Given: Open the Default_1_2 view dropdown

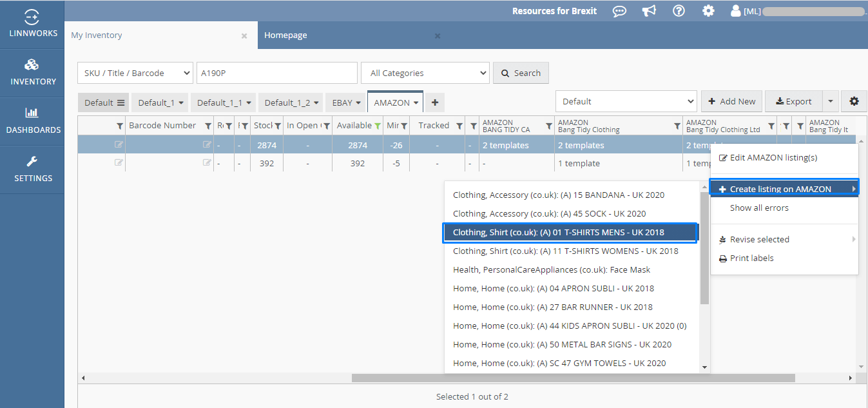Looking at the screenshot, I should tap(317, 103).
